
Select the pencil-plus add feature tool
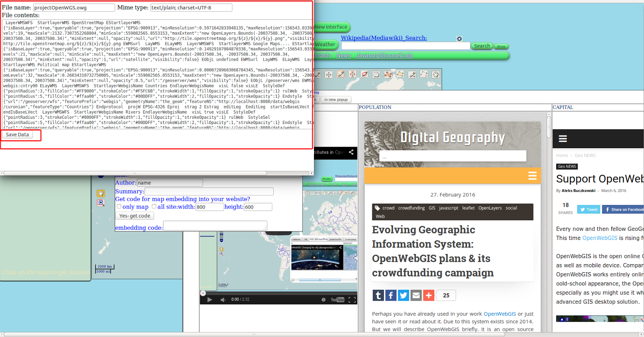tap(412, 74)
